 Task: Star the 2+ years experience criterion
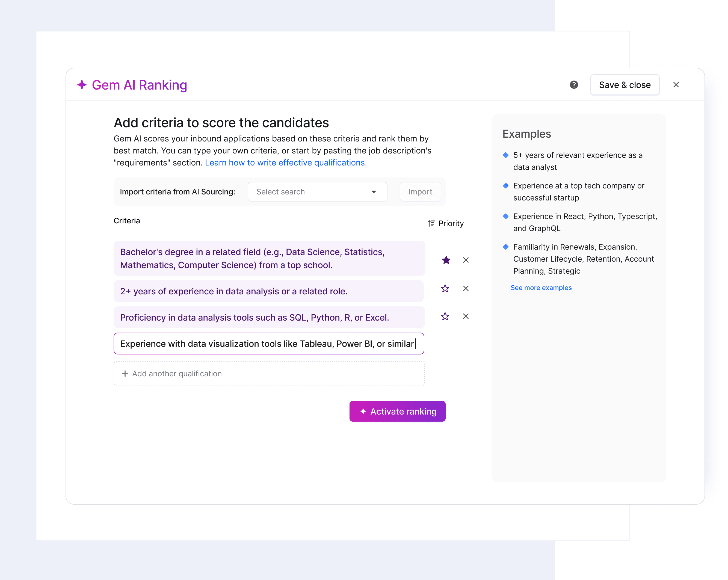click(x=445, y=289)
